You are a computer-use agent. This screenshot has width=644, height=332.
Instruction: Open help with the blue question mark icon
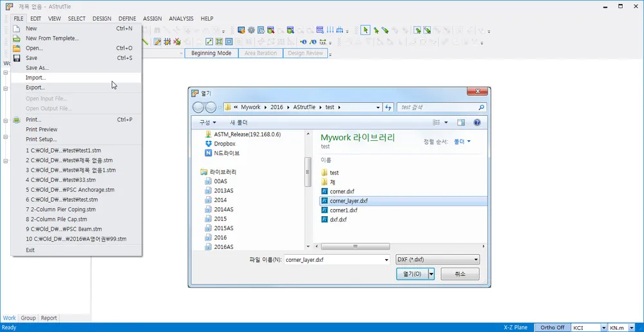coord(477,122)
